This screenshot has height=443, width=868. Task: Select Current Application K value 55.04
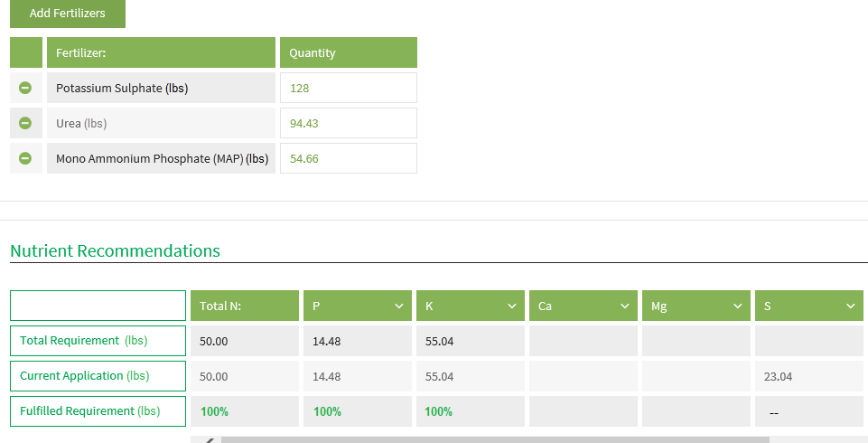click(440, 376)
